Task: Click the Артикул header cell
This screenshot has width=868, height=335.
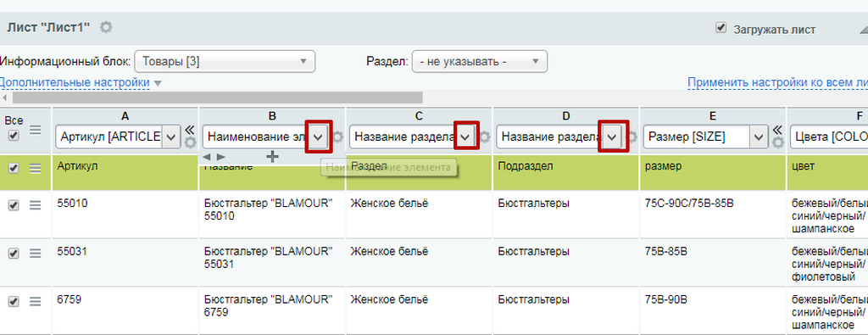Action: 125,172
